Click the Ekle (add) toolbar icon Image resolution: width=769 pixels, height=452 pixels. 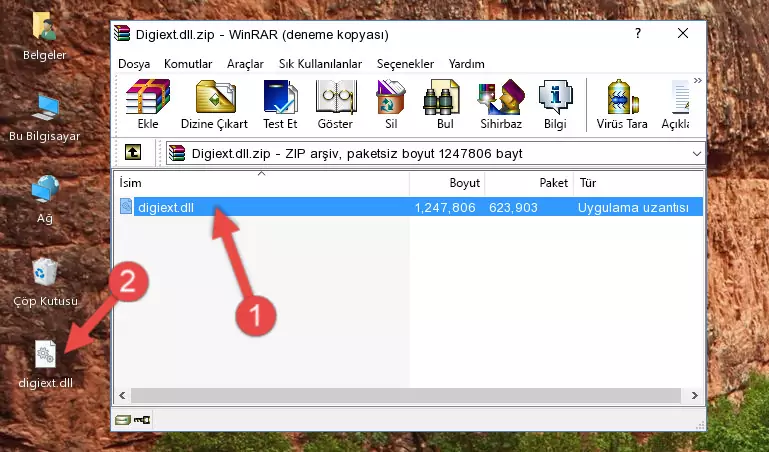(148, 104)
